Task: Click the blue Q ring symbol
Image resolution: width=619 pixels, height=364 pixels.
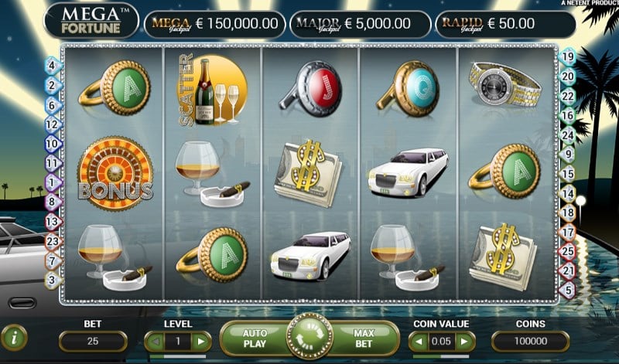Action: pyautogui.click(x=409, y=89)
